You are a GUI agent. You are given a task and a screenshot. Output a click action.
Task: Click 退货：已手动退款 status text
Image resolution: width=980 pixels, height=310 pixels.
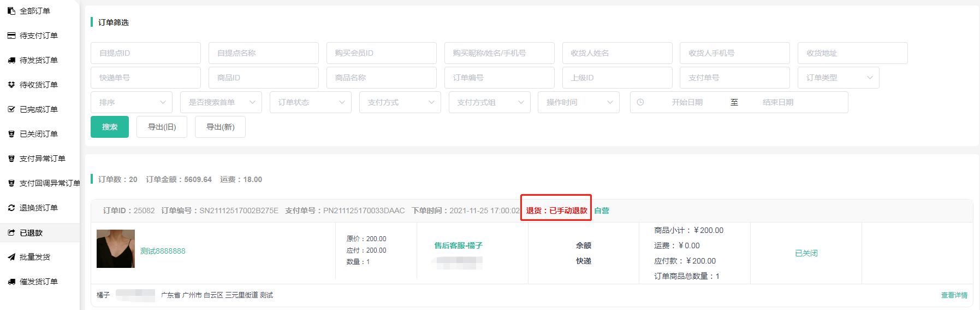pyautogui.click(x=556, y=210)
